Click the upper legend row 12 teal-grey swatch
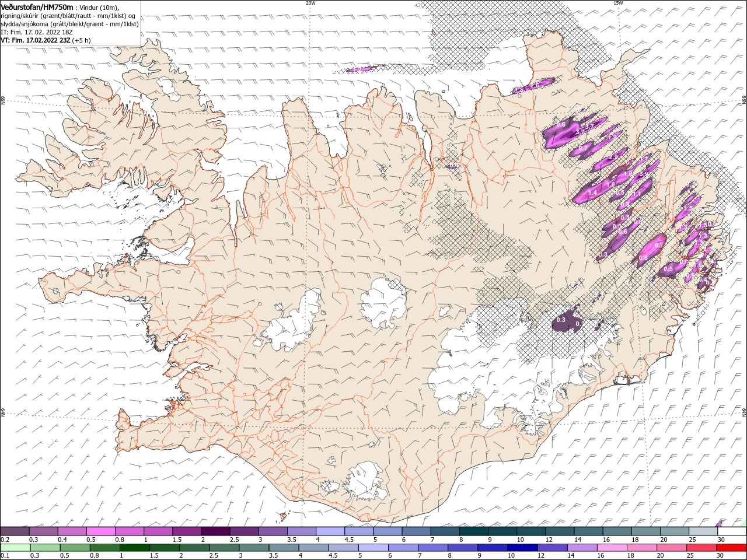 tap(560, 531)
